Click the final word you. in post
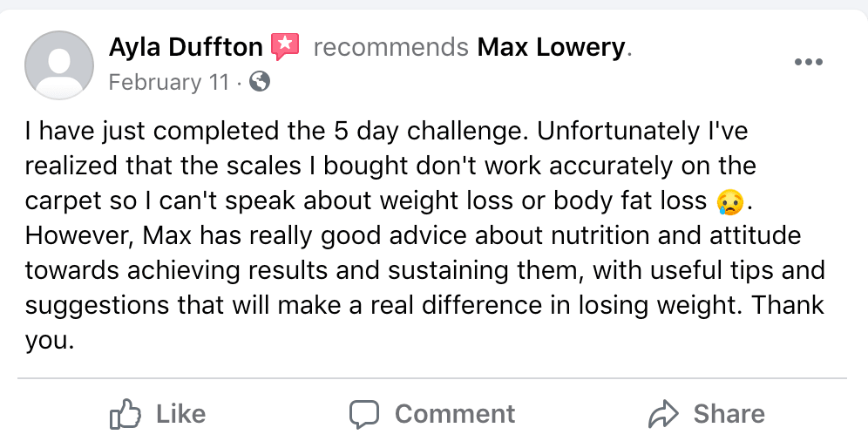 point(50,341)
